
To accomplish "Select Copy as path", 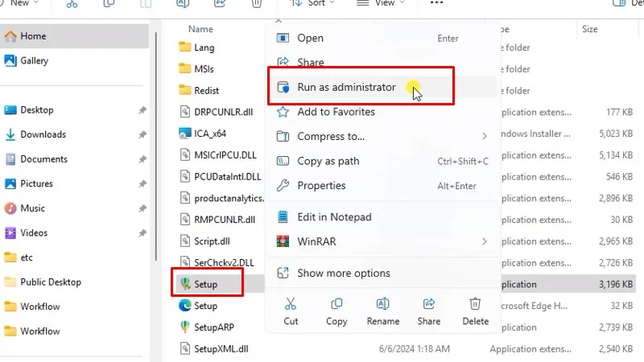I will point(328,161).
